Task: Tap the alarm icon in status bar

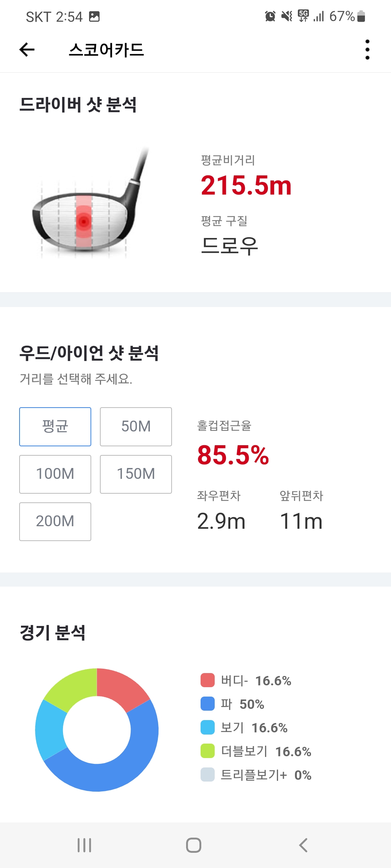Action: click(270, 16)
